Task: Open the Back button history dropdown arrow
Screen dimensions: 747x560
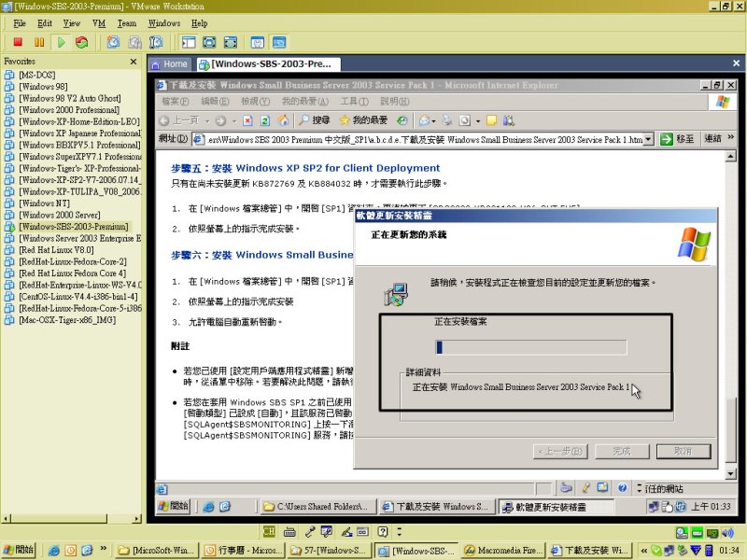Action: click(207, 121)
